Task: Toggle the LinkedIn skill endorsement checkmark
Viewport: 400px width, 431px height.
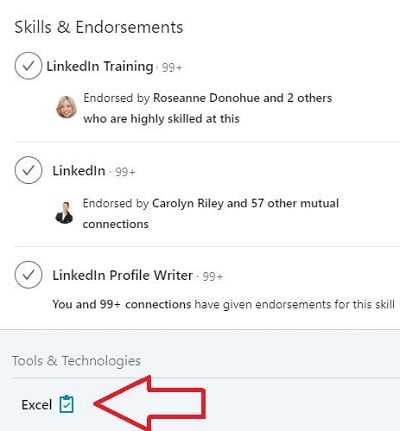Action: coord(28,170)
